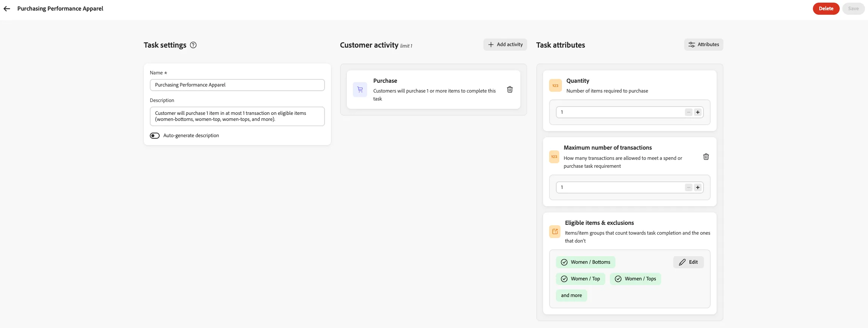Click the "Eligible items & exclusions" title
Screen dimensions: 868x328
coord(599,223)
